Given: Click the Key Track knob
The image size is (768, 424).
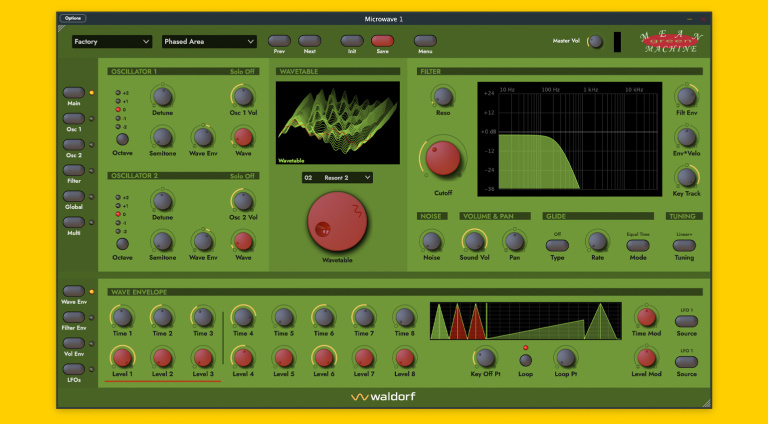Looking at the screenshot, I should (685, 177).
